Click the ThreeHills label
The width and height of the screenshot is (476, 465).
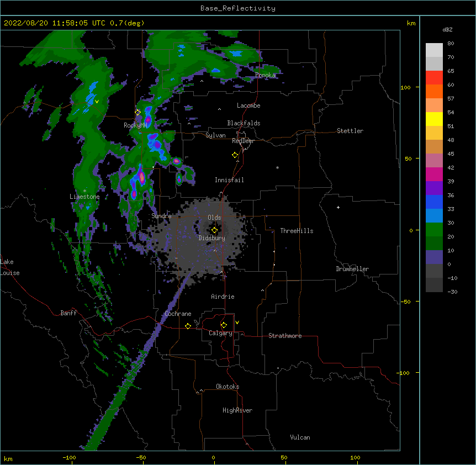(297, 231)
